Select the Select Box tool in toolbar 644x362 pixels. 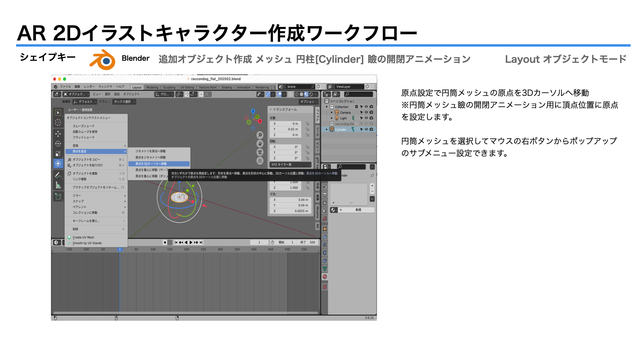point(58,113)
